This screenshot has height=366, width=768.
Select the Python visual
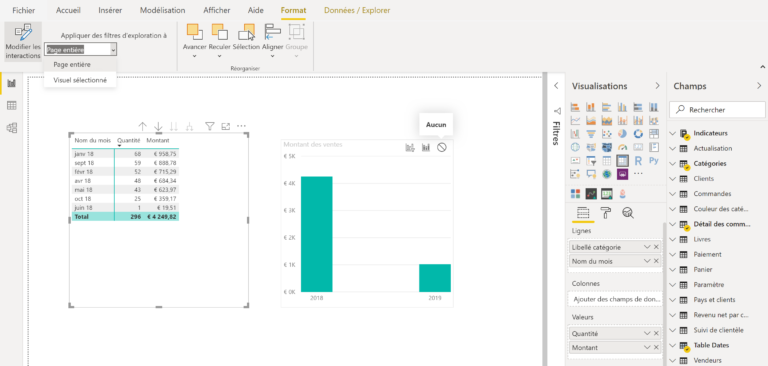[653, 160]
